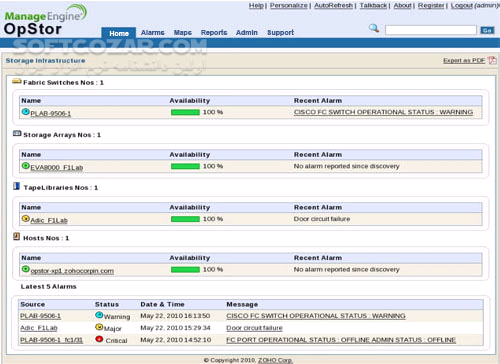Click the Major status icon in alarms table
The width and height of the screenshot is (500, 364).
click(x=99, y=327)
